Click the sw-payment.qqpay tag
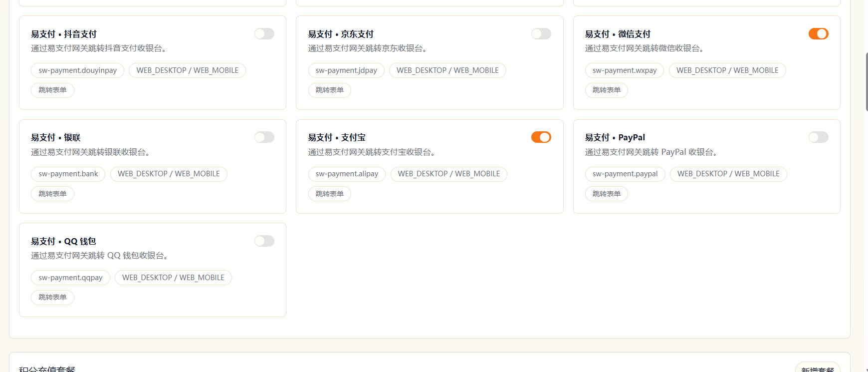The height and width of the screenshot is (372, 868). pos(71,278)
